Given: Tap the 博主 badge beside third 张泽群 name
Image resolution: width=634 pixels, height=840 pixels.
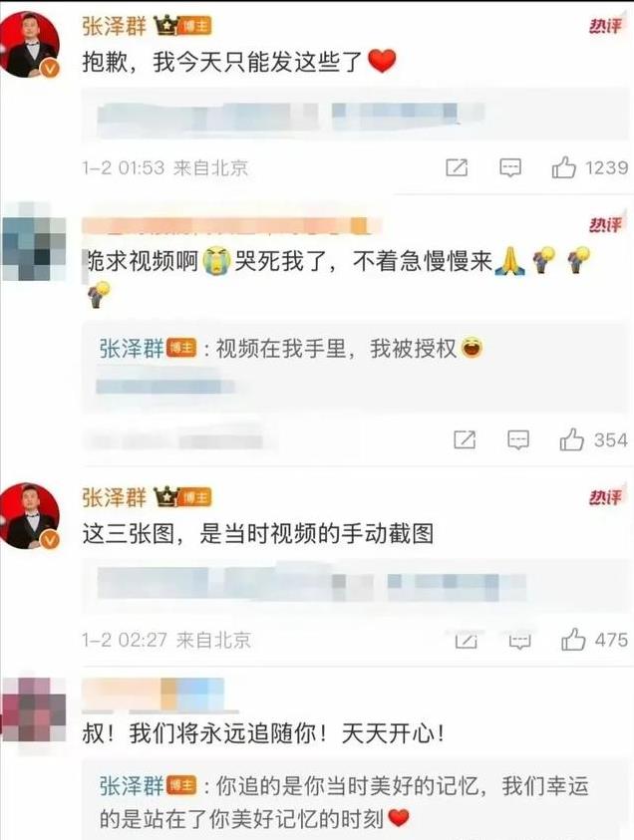Looking at the screenshot, I should click(x=194, y=497).
